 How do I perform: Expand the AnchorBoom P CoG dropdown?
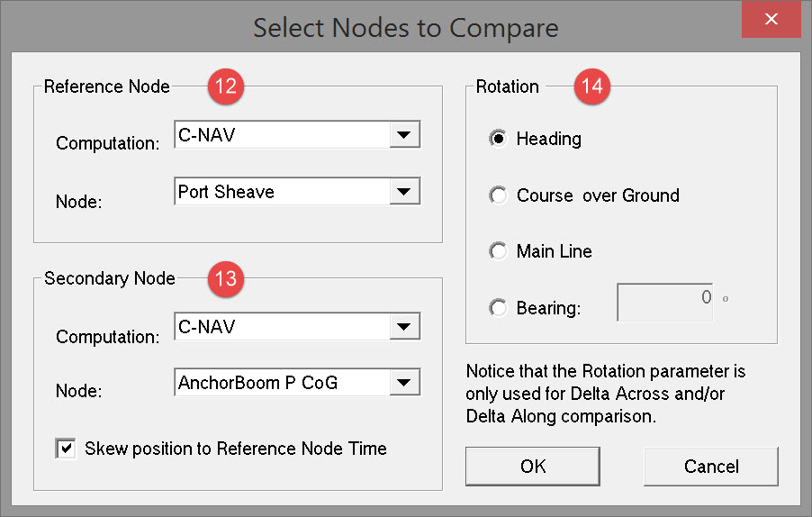pos(402,383)
